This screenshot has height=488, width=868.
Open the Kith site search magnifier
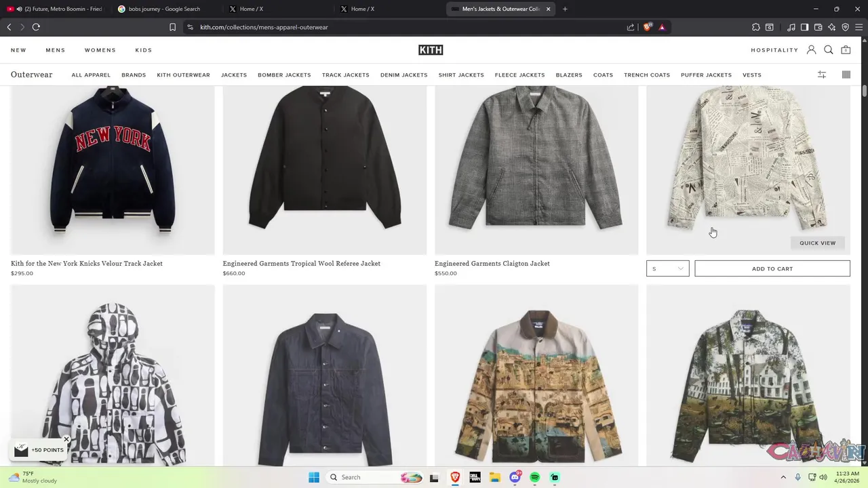pos(829,50)
